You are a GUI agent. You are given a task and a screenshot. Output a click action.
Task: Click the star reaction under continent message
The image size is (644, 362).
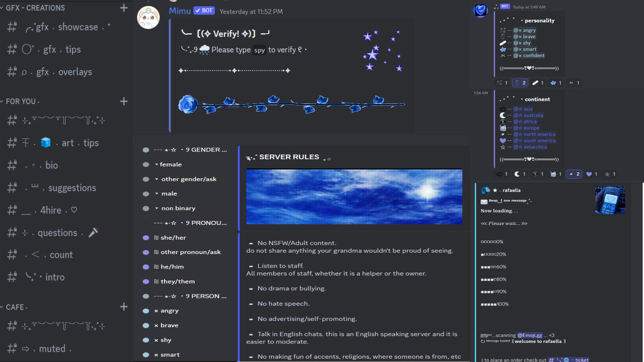[x=610, y=174]
